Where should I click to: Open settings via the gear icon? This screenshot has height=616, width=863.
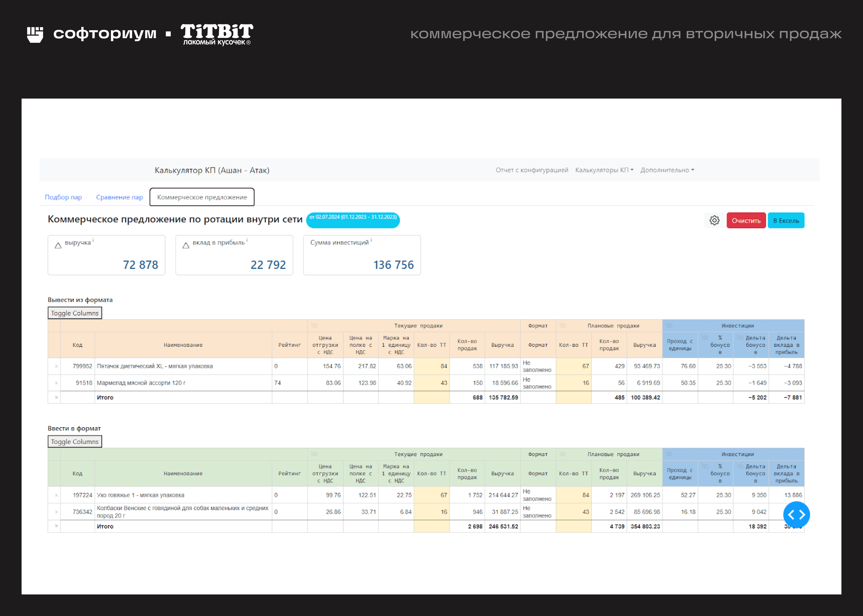tap(714, 221)
